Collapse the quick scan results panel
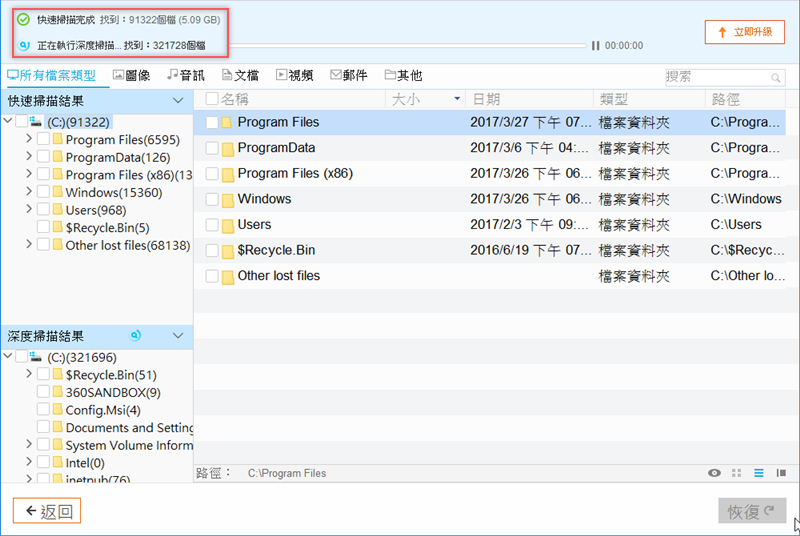This screenshot has width=800, height=536. click(x=178, y=100)
